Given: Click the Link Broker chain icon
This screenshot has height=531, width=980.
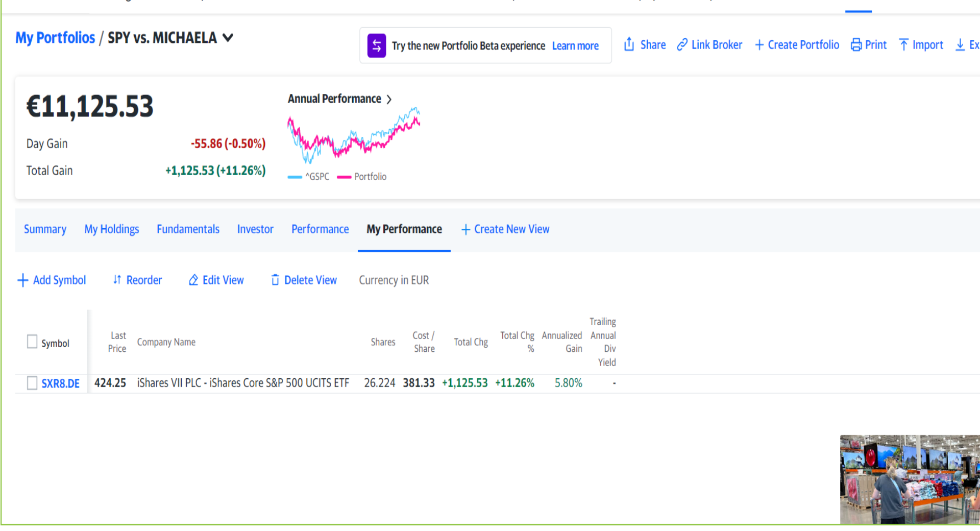Looking at the screenshot, I should (682, 45).
